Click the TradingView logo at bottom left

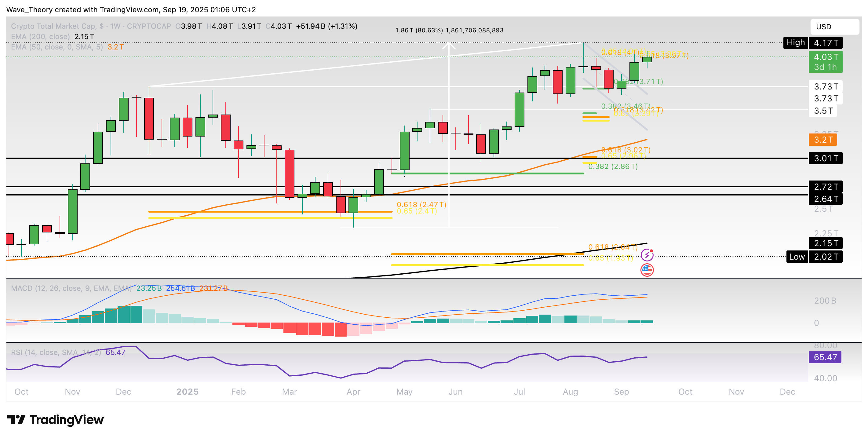[x=56, y=419]
